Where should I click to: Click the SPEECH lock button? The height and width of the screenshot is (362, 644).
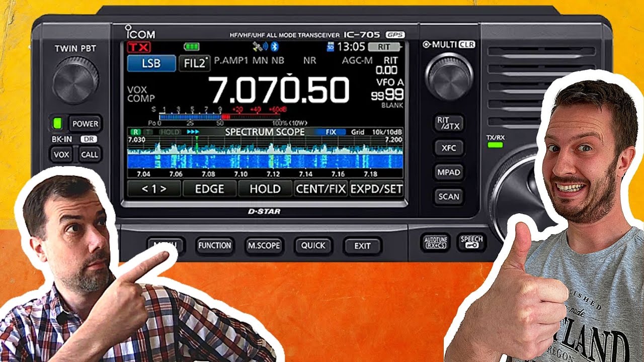[471, 242]
